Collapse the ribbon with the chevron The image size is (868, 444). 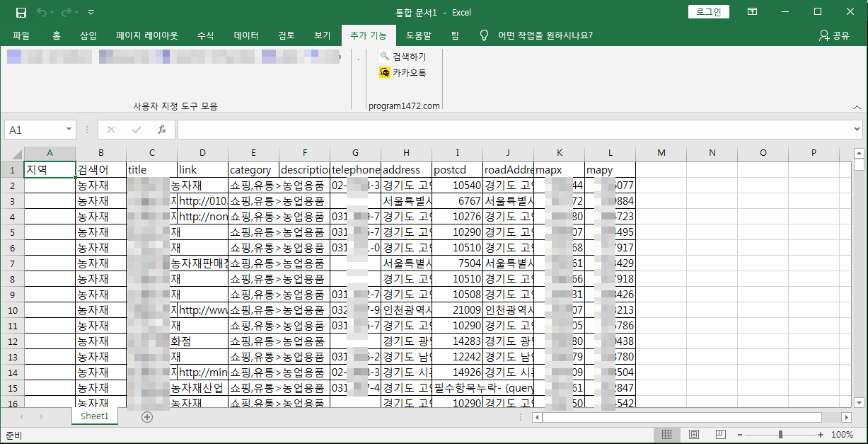point(857,106)
